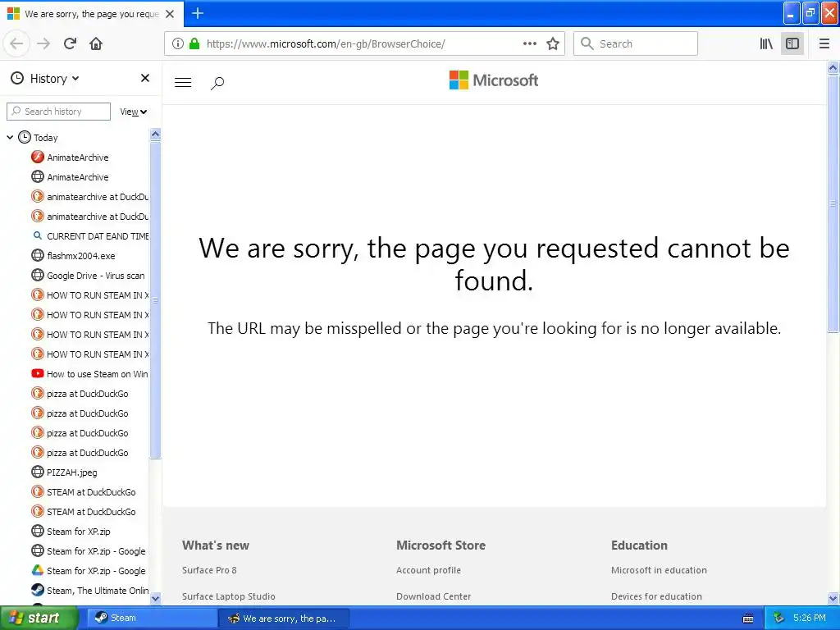Open 'How to use Steam on Win' YouTube entry

90,374
